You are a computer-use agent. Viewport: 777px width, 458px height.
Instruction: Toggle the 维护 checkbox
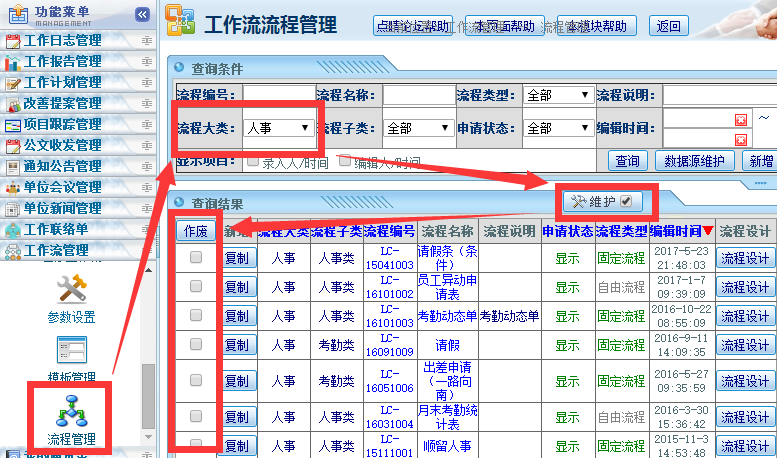pyautogui.click(x=626, y=201)
